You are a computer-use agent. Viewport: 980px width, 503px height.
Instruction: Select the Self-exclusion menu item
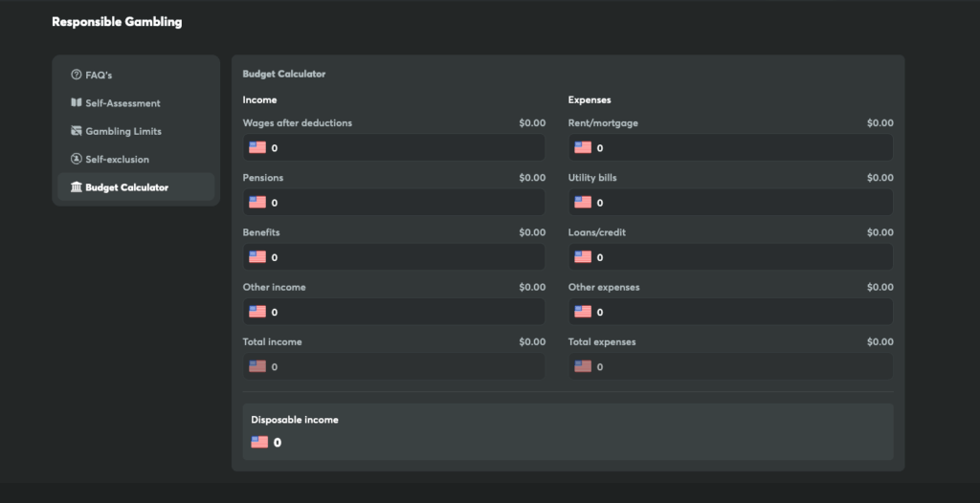pos(117,159)
